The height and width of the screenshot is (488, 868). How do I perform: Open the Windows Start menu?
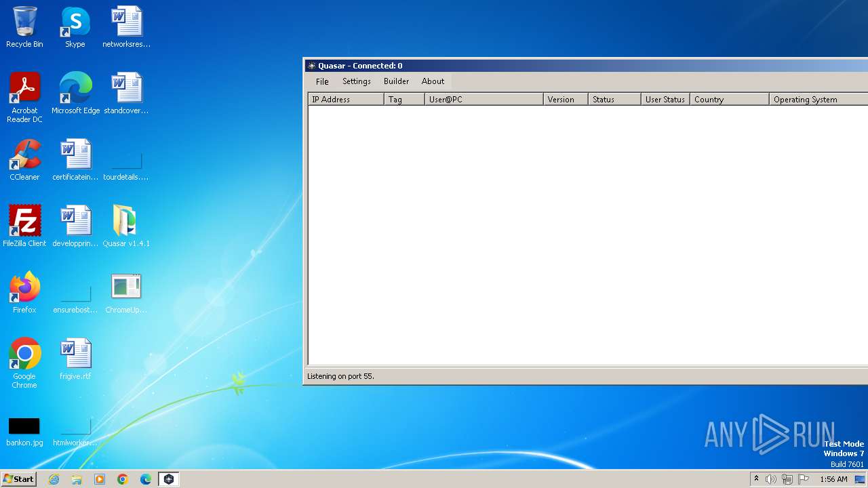click(x=18, y=479)
